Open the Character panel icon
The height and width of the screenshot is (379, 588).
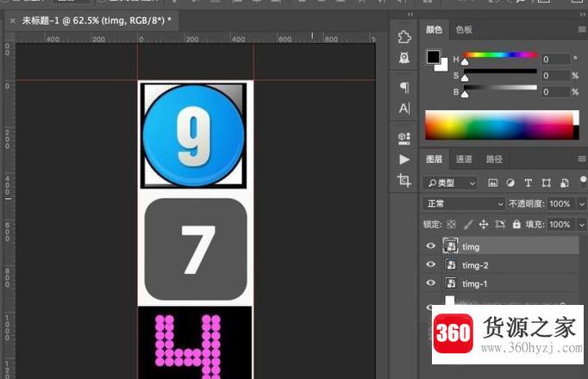(x=404, y=109)
